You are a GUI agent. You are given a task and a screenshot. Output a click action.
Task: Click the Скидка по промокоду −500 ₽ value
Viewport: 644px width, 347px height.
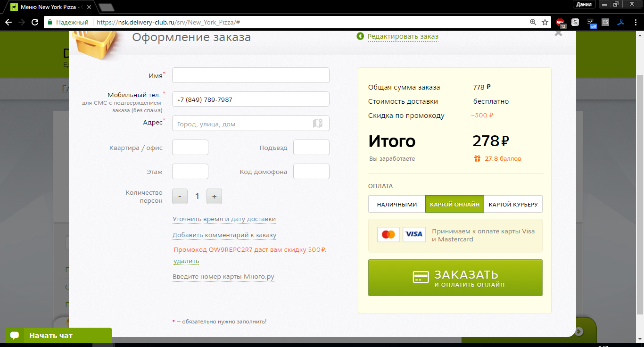point(482,116)
